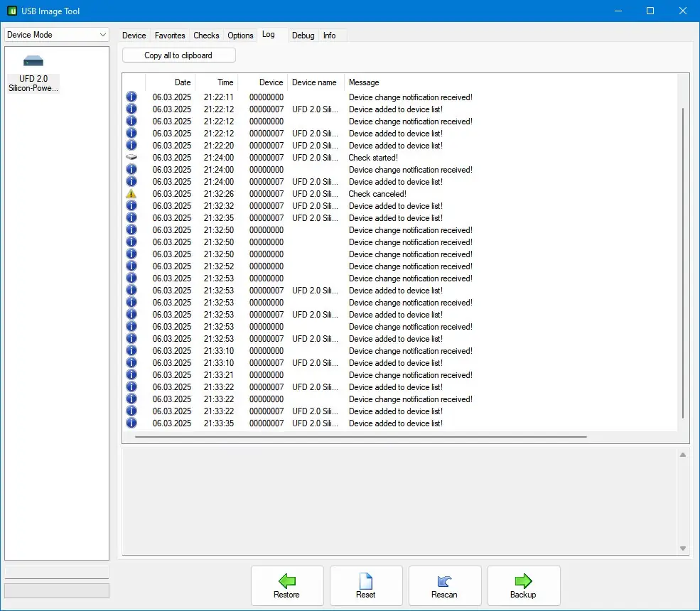
Task: Click Copy all to clipboard
Action: [178, 55]
